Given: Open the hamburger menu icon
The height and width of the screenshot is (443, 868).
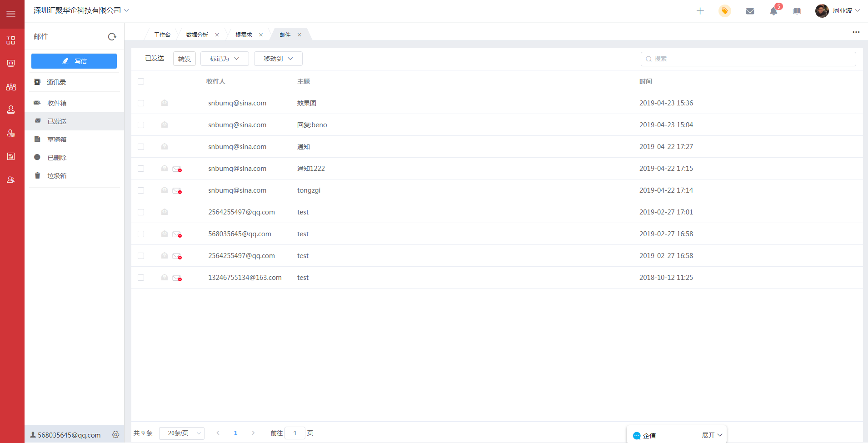Looking at the screenshot, I should [x=11, y=14].
